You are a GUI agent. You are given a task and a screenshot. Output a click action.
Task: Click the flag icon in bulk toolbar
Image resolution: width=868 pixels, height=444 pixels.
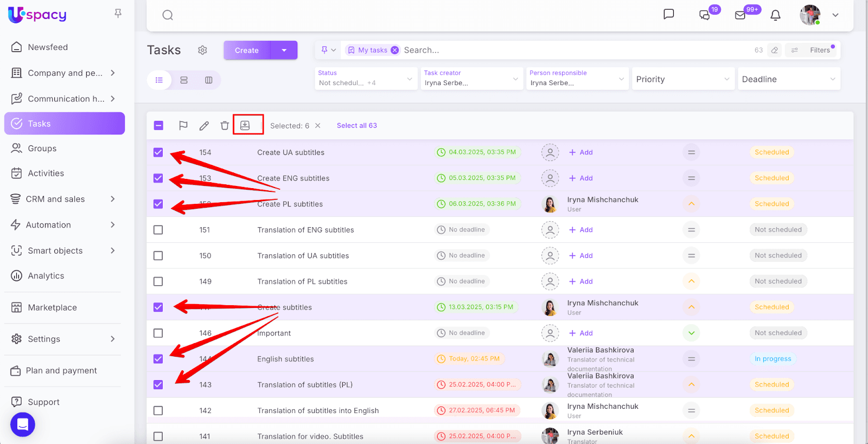pyautogui.click(x=183, y=126)
